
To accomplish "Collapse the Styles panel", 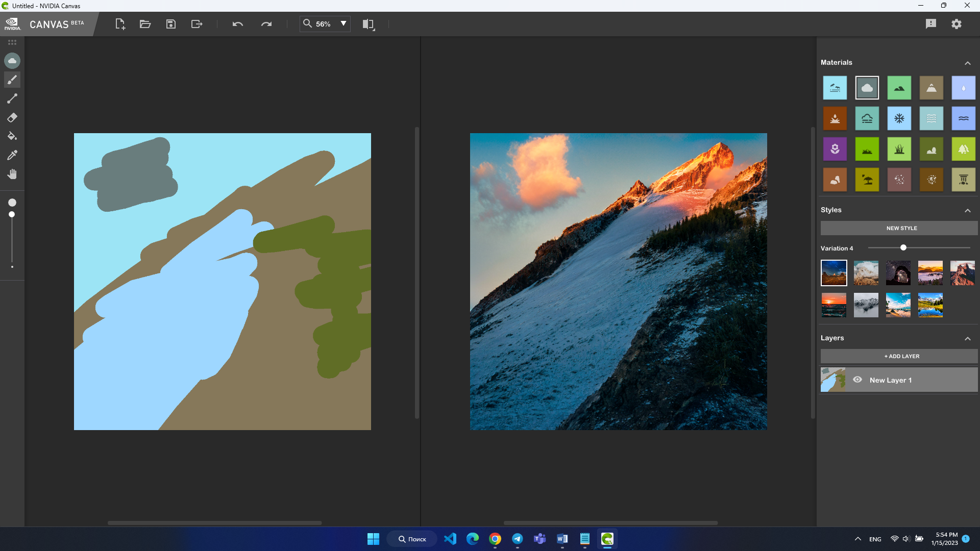I will [x=968, y=210].
